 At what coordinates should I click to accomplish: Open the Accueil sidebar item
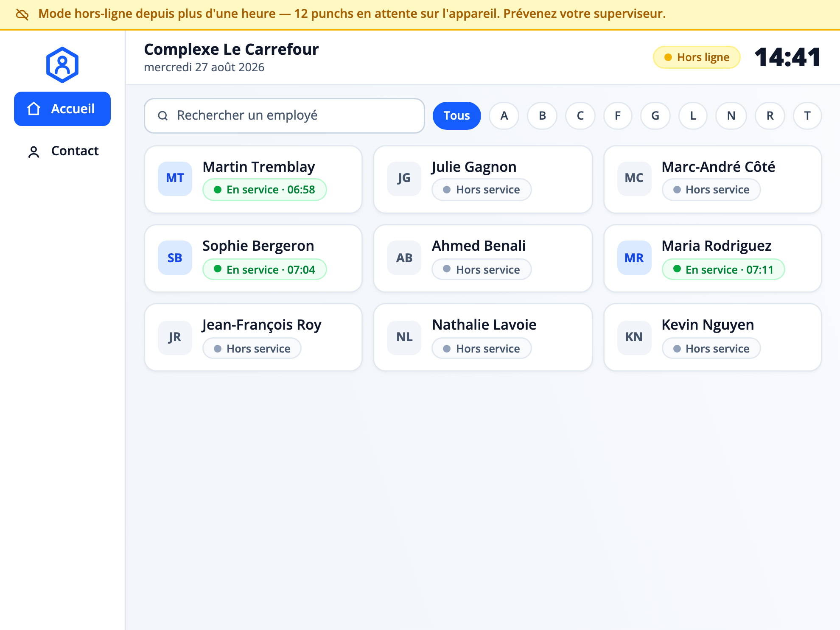pyautogui.click(x=62, y=109)
